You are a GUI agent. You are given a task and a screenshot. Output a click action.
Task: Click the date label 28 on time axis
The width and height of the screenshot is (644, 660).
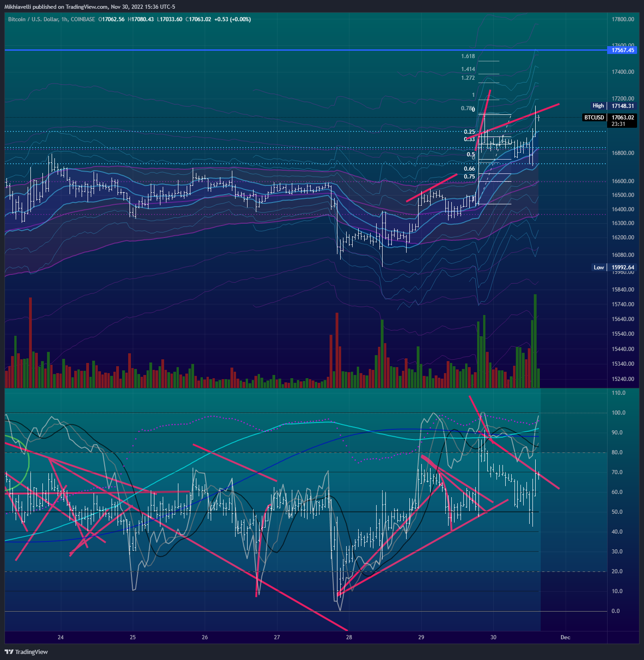tap(349, 637)
